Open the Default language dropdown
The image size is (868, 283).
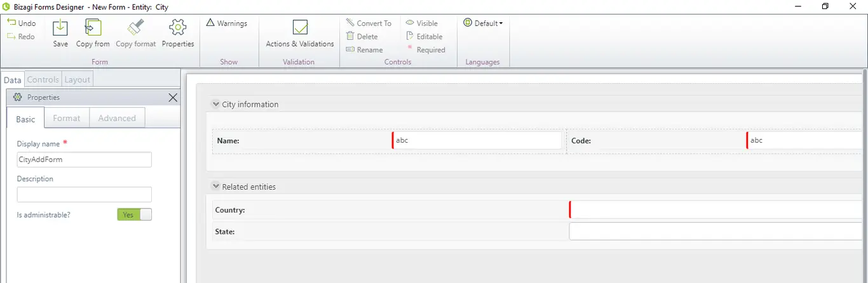click(483, 23)
